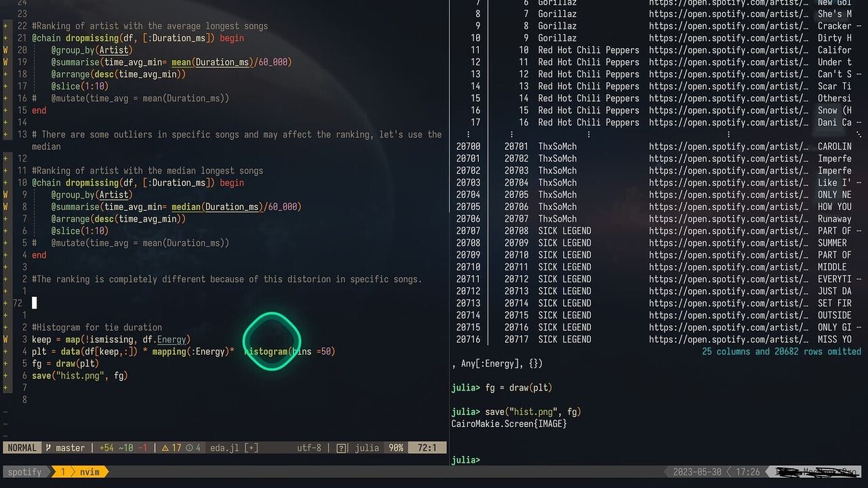Click the 90% scroll position indicator
This screenshot has width=868, height=488.
[x=395, y=448]
